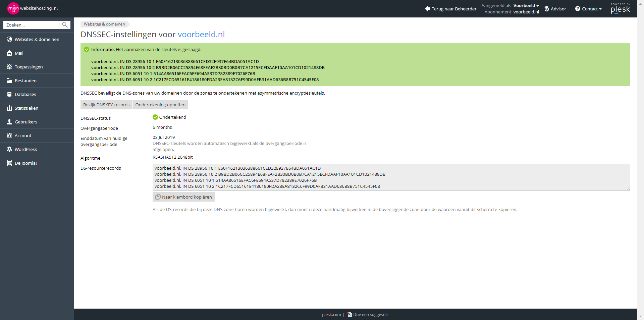The image size is (644, 320).
Task: Focus the Zoeken search field
Action: pos(33,25)
